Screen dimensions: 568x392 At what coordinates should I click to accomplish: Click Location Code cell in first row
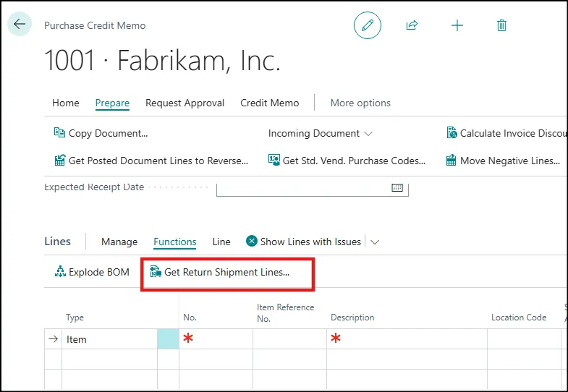click(x=524, y=339)
